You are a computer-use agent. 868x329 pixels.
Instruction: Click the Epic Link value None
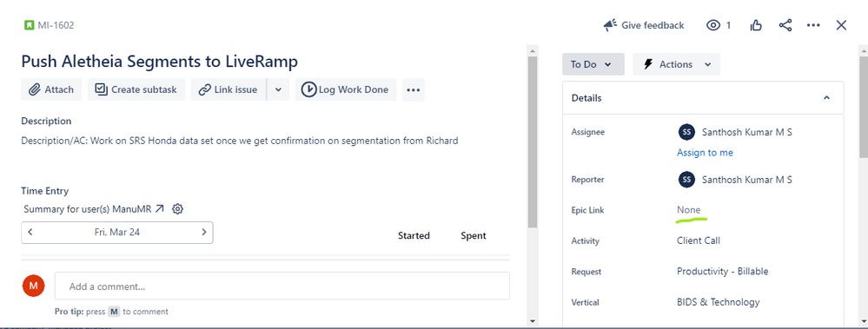point(689,209)
